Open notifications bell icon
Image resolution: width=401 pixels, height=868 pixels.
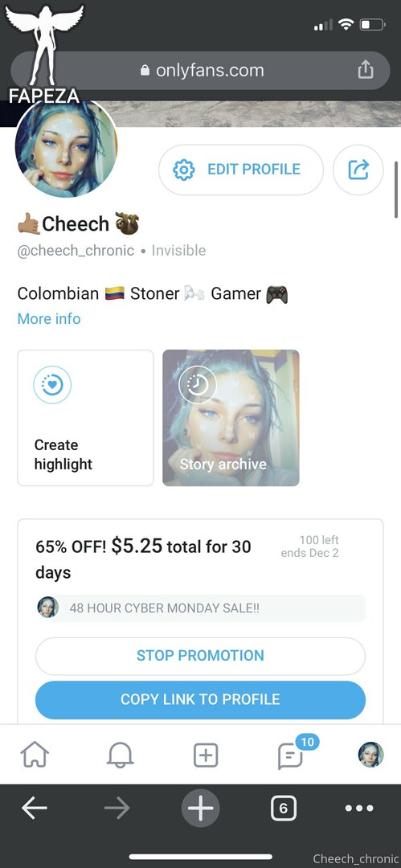121,755
